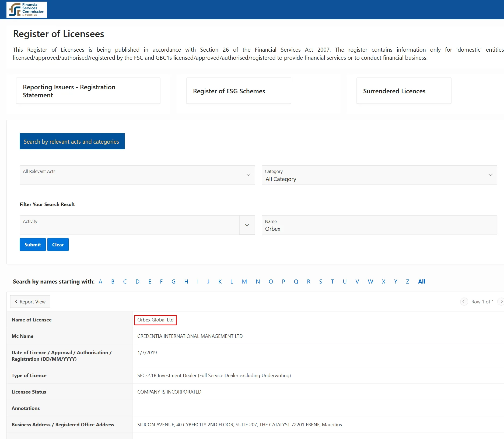
Task: Filter names starting with F
Action: pos(161,282)
